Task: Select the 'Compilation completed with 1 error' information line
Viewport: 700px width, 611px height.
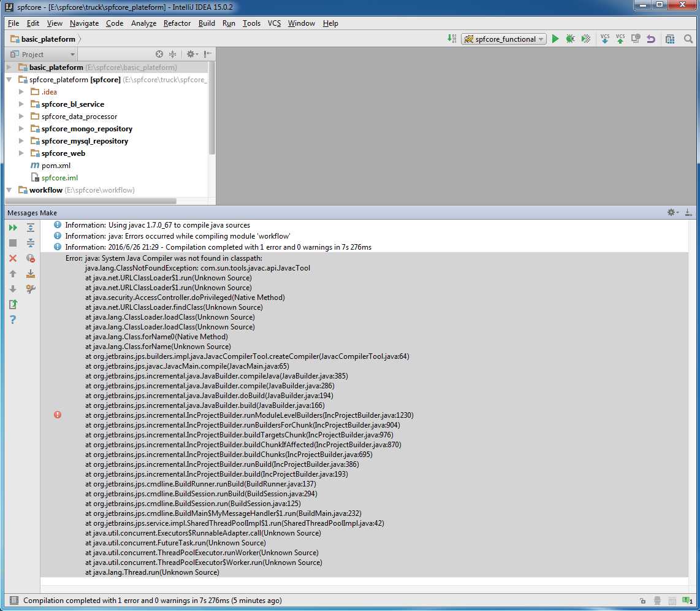Action: [x=218, y=247]
